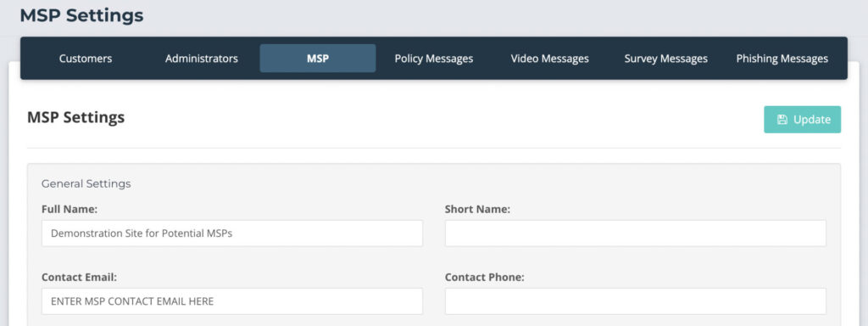Screen dimensions: 868x326
Task: Click the top MSP Settings page title
Action: [x=82, y=15]
